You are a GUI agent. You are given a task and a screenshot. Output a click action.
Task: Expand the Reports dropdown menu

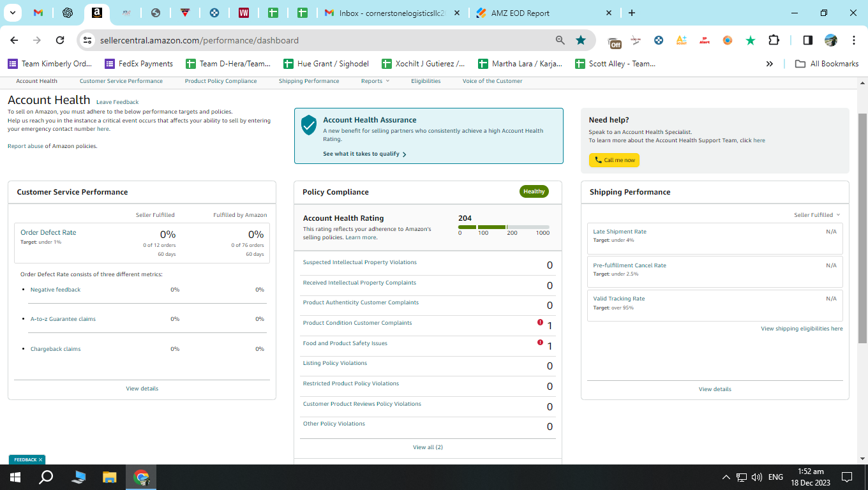pyautogui.click(x=375, y=81)
